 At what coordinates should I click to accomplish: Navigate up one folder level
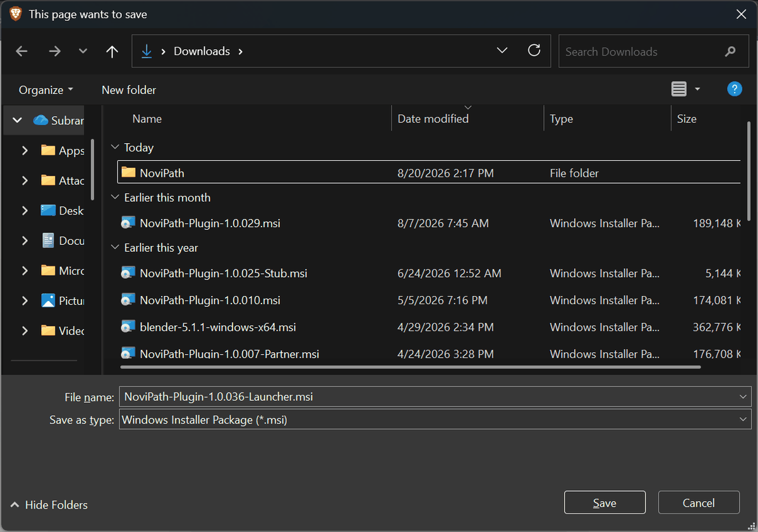point(112,52)
